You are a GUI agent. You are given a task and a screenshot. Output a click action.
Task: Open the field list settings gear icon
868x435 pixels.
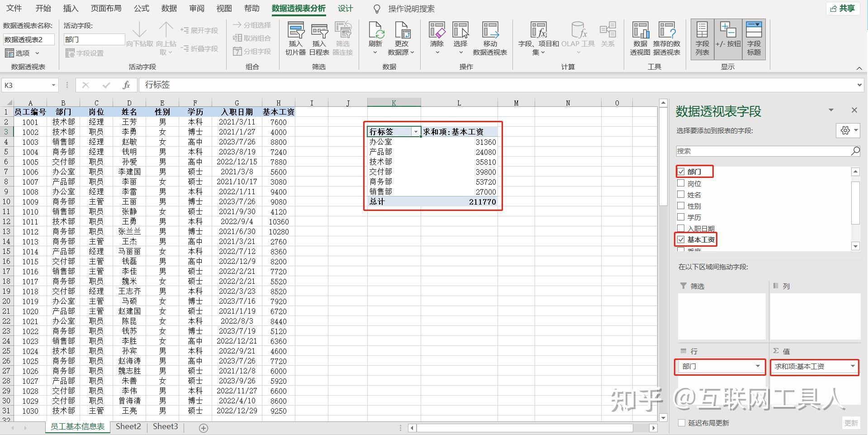coord(844,130)
